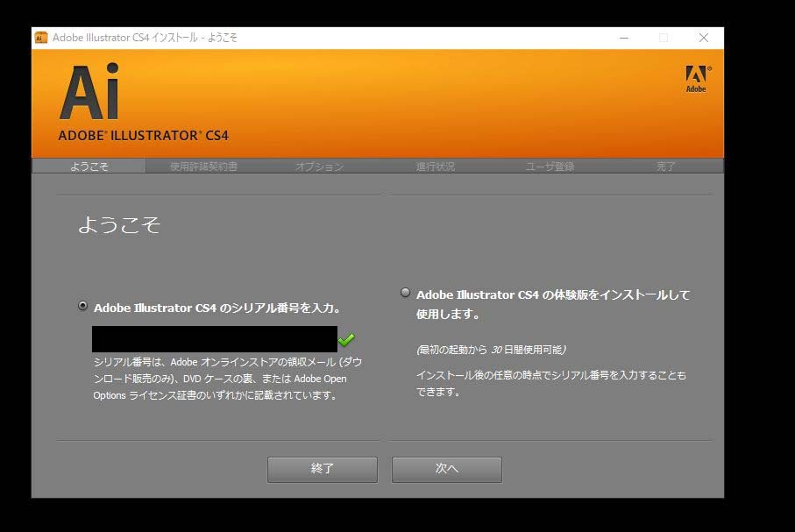Click the Ai icon in the title bar
Screen dimensions: 795x532
(x=41, y=38)
